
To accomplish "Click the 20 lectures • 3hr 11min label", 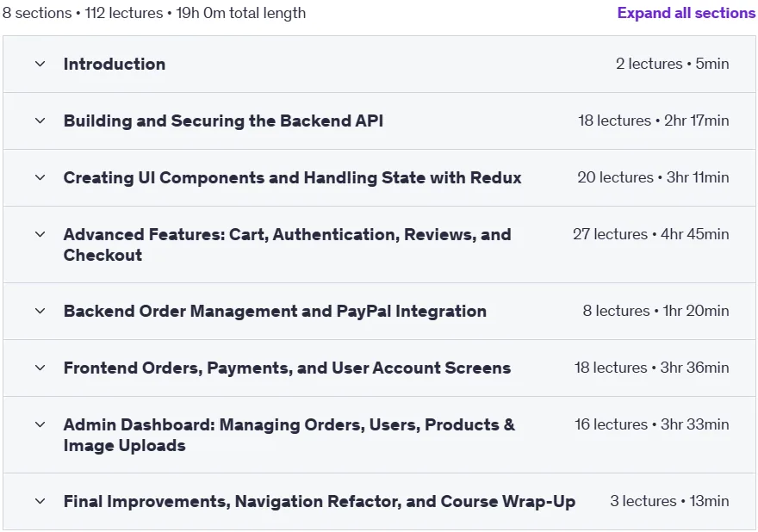I will 653,177.
